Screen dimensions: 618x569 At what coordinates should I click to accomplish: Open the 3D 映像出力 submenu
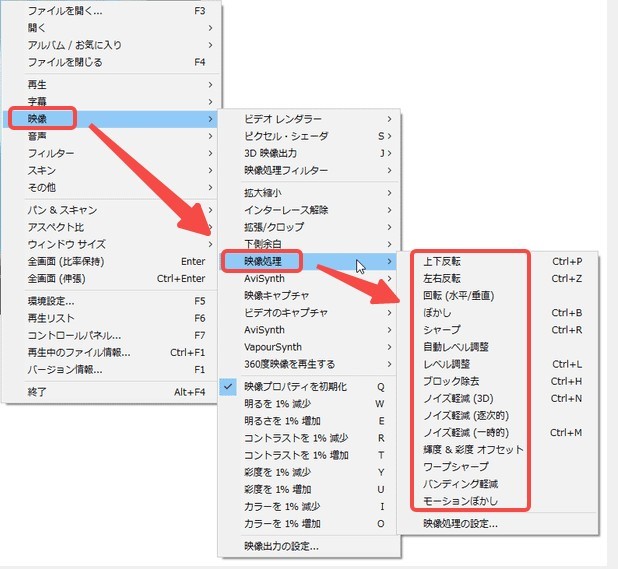[x=309, y=153]
